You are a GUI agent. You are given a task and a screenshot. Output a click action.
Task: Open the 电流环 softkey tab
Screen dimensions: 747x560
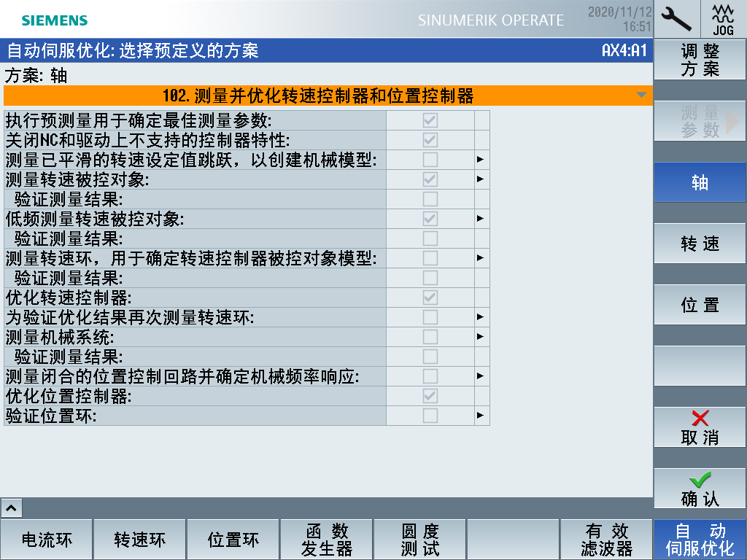click(x=47, y=540)
